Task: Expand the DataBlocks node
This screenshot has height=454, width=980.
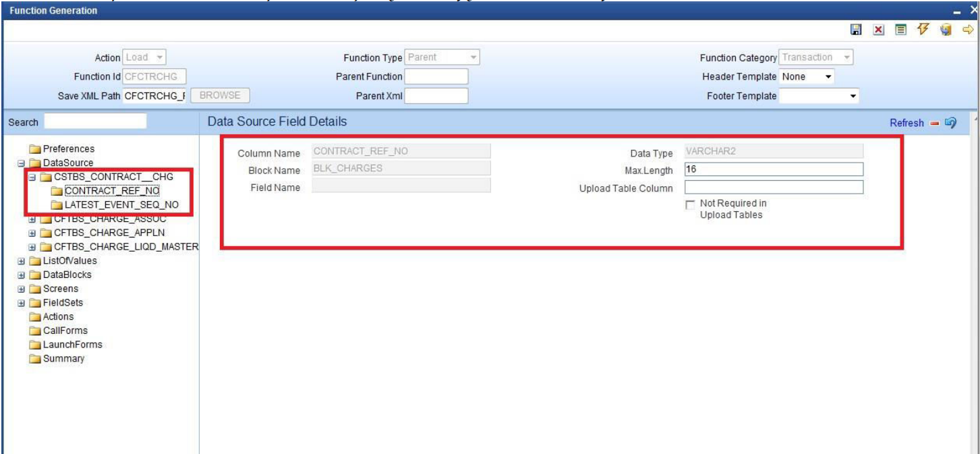Action: (22, 275)
